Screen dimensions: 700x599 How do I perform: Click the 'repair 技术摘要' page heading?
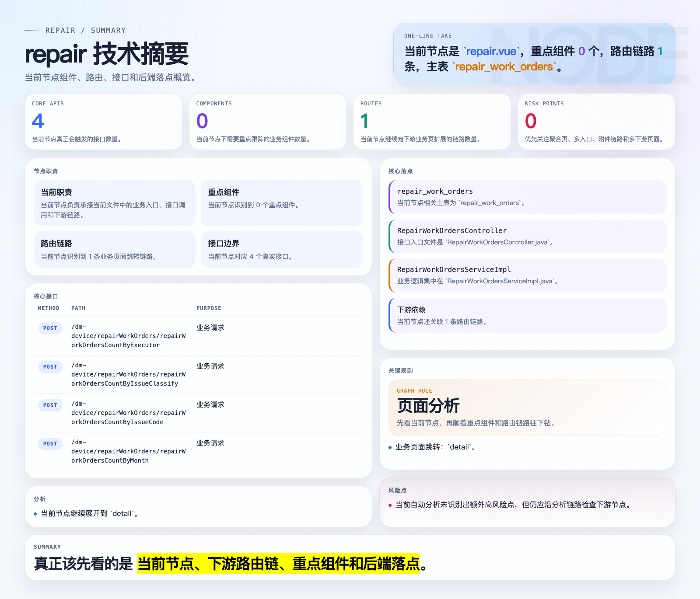pos(107,54)
